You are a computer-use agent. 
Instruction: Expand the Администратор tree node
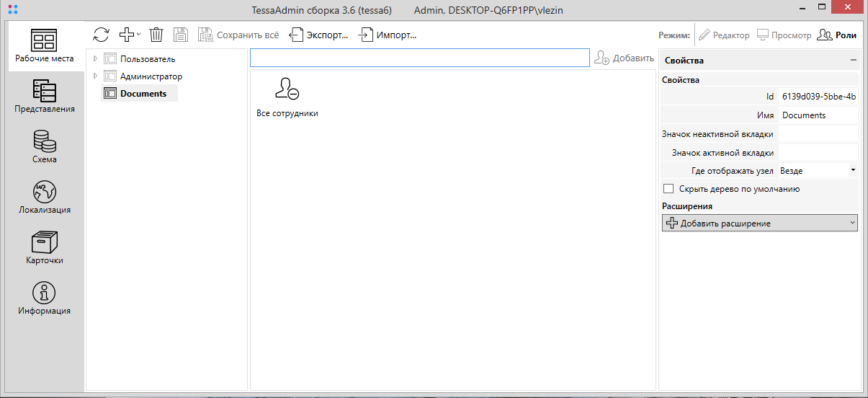(x=95, y=76)
